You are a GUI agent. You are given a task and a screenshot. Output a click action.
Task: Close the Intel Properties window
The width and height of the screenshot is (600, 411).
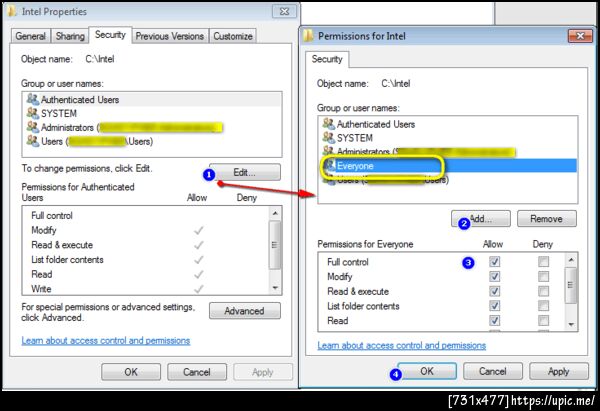(x=284, y=11)
